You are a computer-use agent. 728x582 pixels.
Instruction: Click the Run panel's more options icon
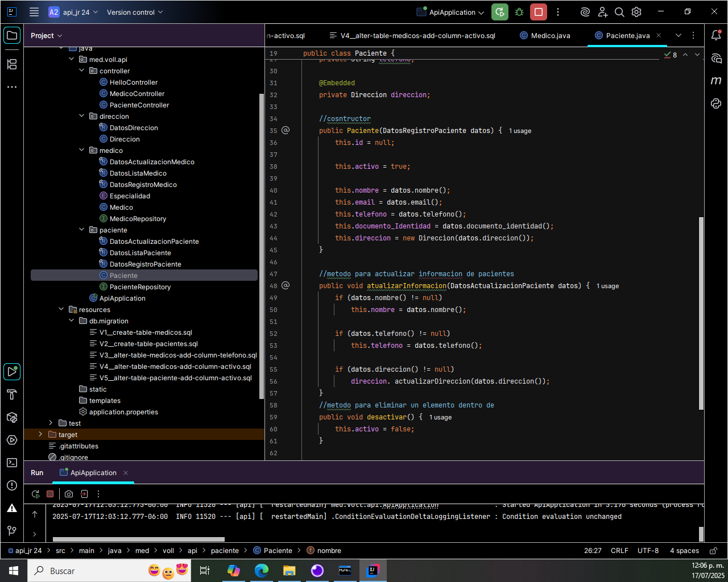click(x=98, y=494)
